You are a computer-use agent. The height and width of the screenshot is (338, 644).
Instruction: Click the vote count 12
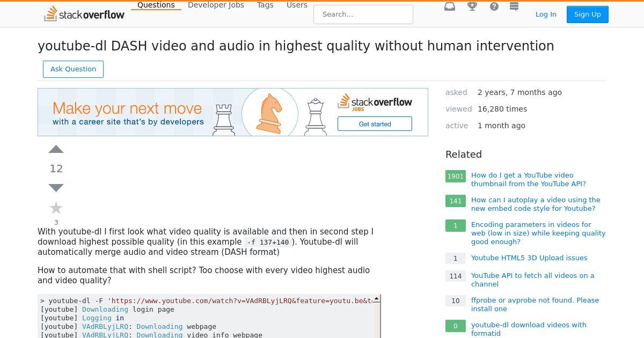[x=56, y=168]
